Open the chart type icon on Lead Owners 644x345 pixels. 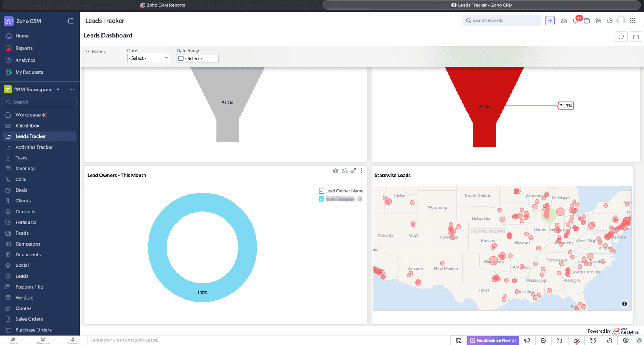[335, 171]
